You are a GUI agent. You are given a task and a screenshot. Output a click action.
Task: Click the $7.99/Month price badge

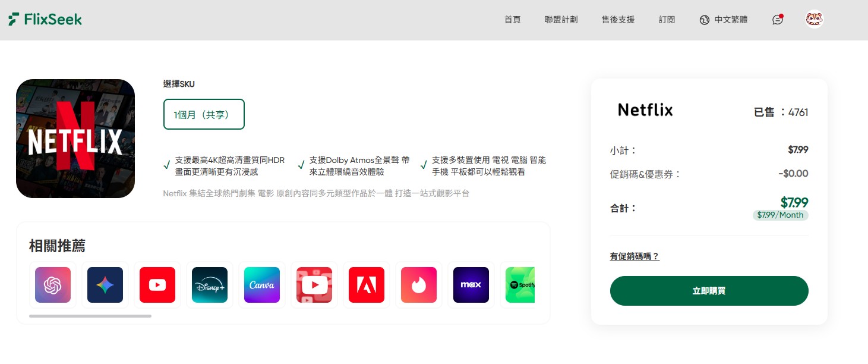[x=780, y=215]
